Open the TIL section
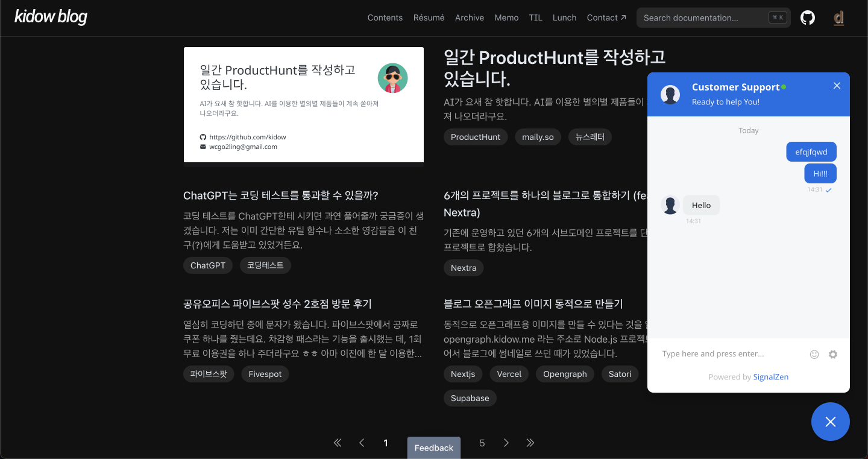Viewport: 868px width, 459px height. click(x=536, y=17)
